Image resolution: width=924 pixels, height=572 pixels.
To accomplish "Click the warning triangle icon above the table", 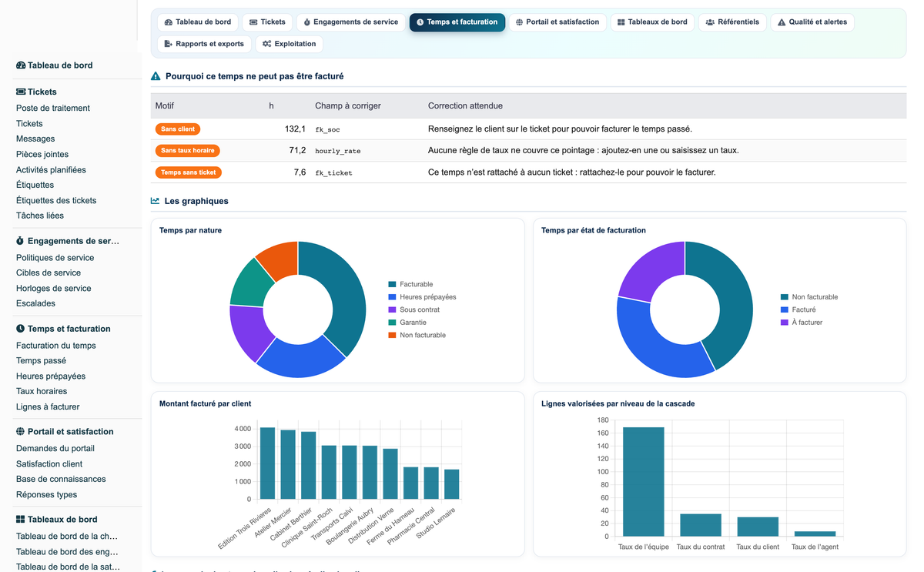I will click(156, 76).
